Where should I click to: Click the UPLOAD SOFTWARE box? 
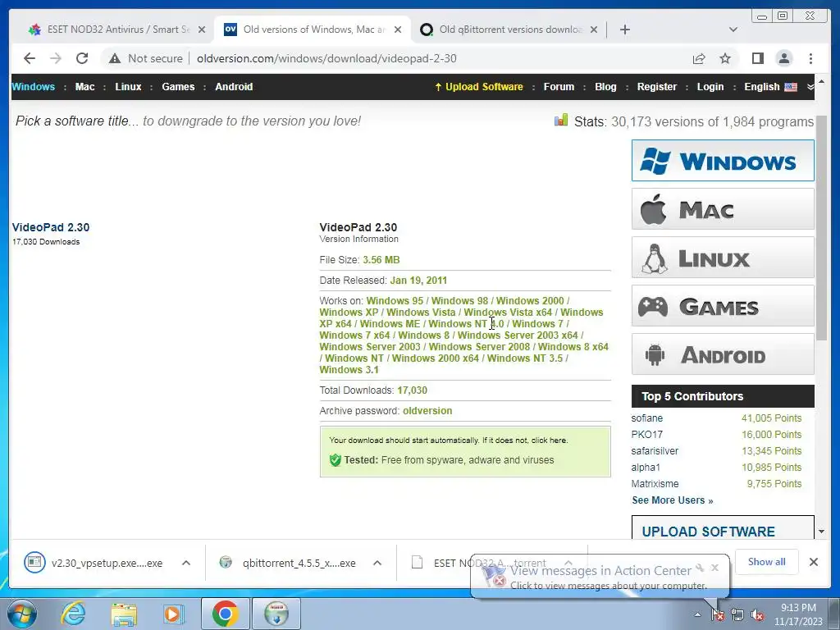click(x=723, y=527)
